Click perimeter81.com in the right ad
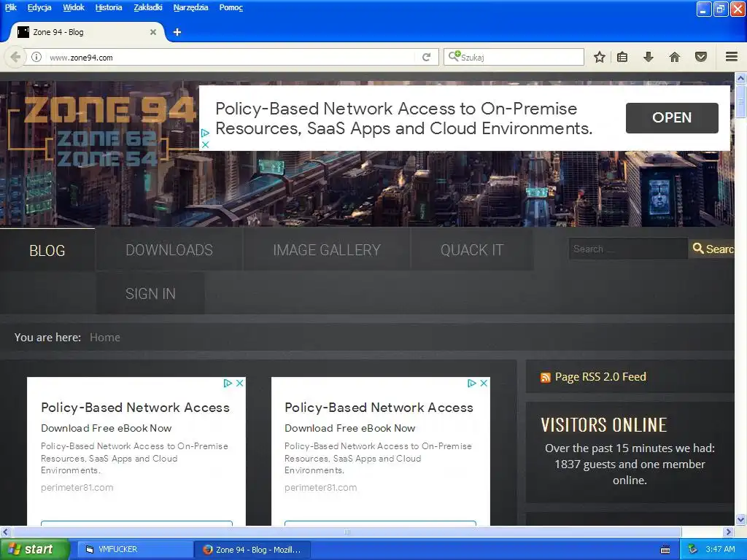 click(x=321, y=488)
